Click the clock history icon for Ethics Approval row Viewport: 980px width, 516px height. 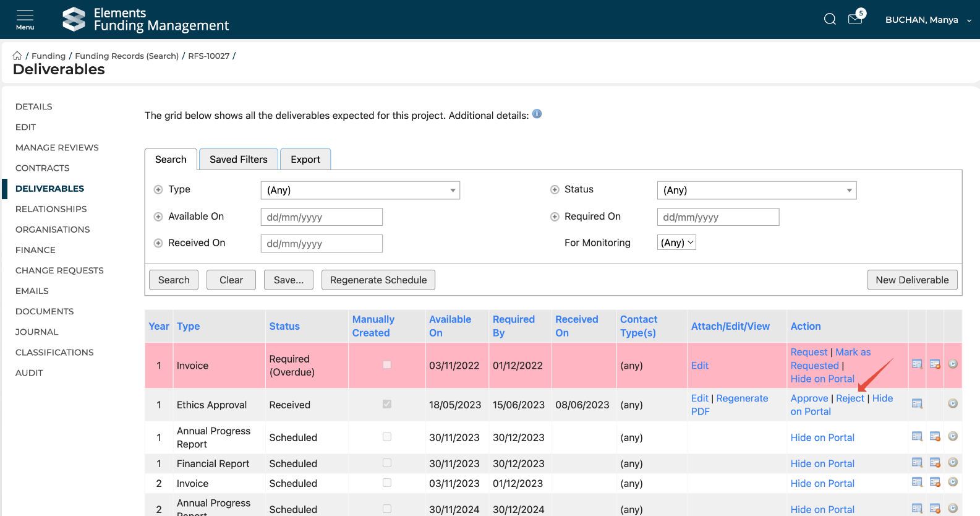click(x=953, y=404)
